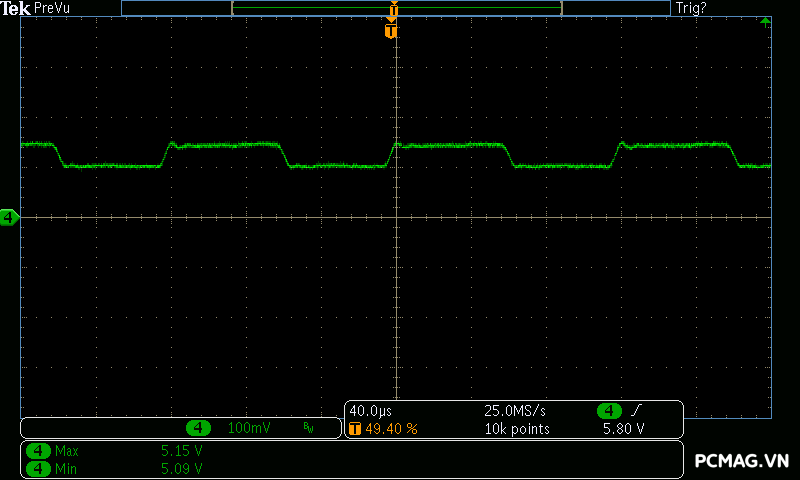Image resolution: width=800 pixels, height=480 pixels.
Task: Select the 100mV vertical scale readout
Action: (247, 428)
